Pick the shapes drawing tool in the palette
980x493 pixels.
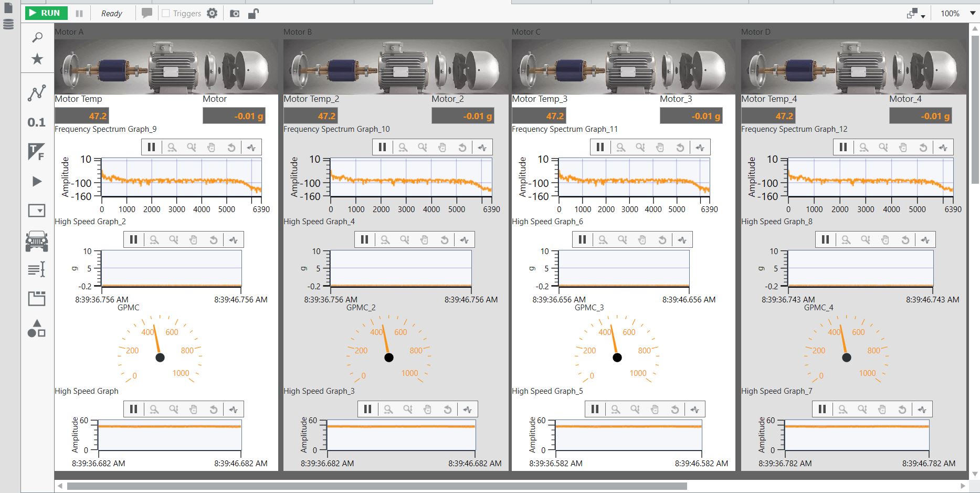coord(37,329)
